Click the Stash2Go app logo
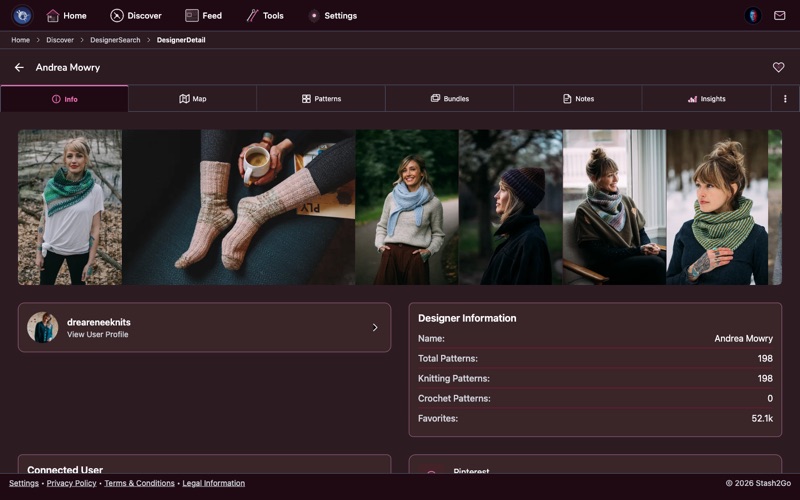800x500 pixels. pyautogui.click(x=22, y=15)
